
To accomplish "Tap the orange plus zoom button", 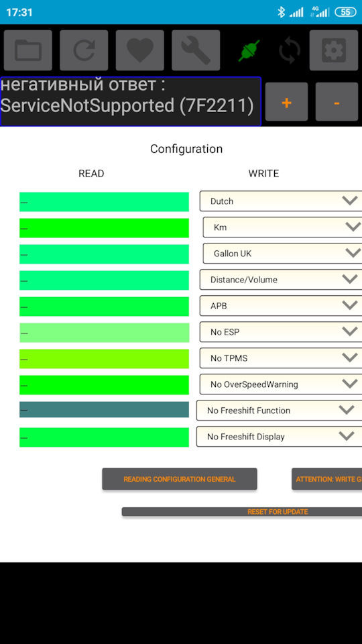I will coord(286,102).
